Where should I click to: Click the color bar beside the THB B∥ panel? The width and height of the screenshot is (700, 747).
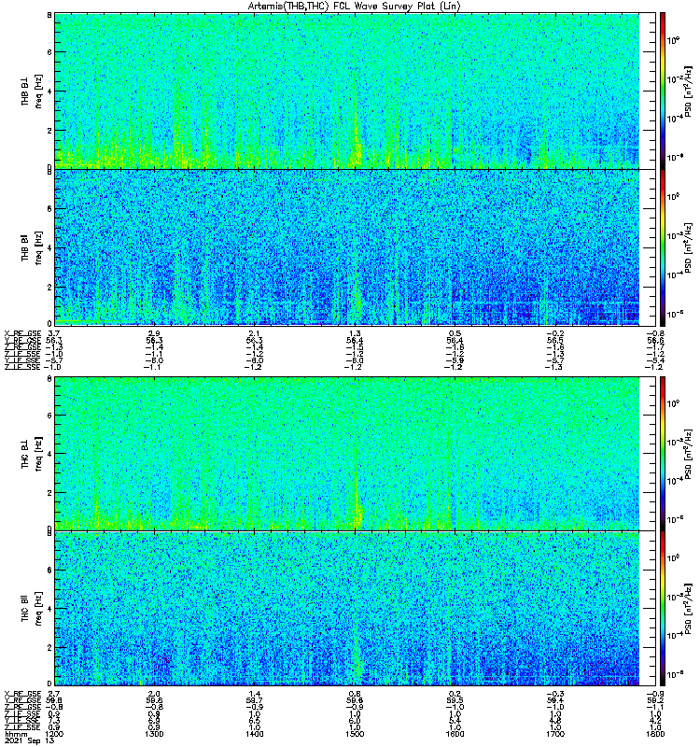tap(663, 247)
